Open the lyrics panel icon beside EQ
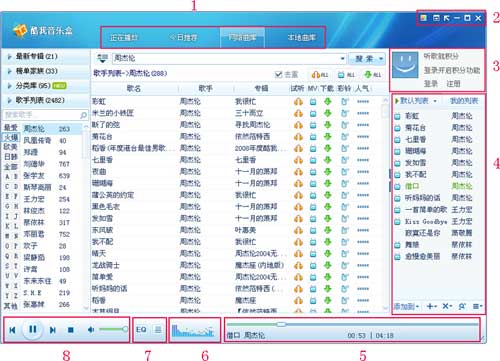Viewport: 500px width, 361px height. (158, 330)
